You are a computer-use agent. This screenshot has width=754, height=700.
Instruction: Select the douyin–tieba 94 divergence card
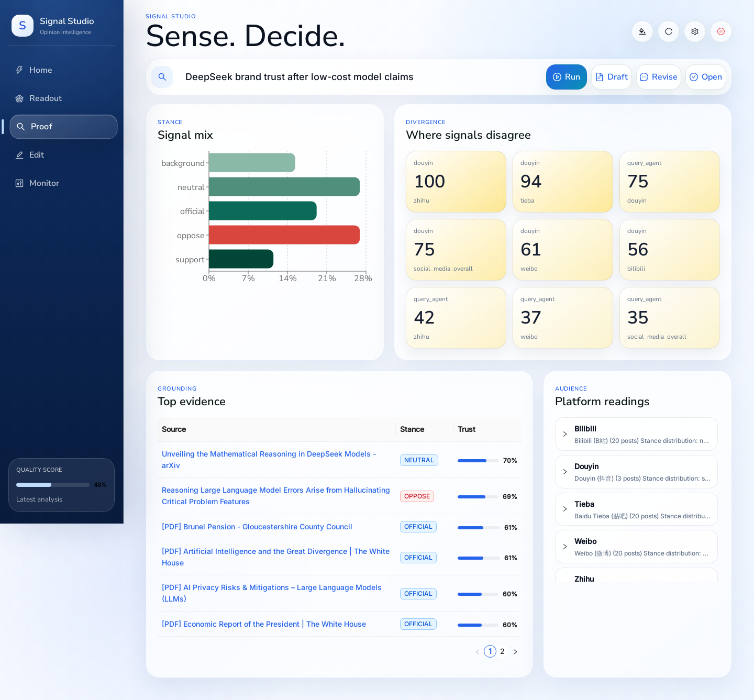[x=563, y=182]
